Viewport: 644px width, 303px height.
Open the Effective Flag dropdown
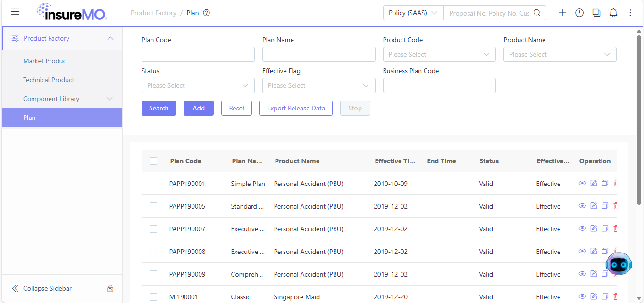(x=319, y=85)
